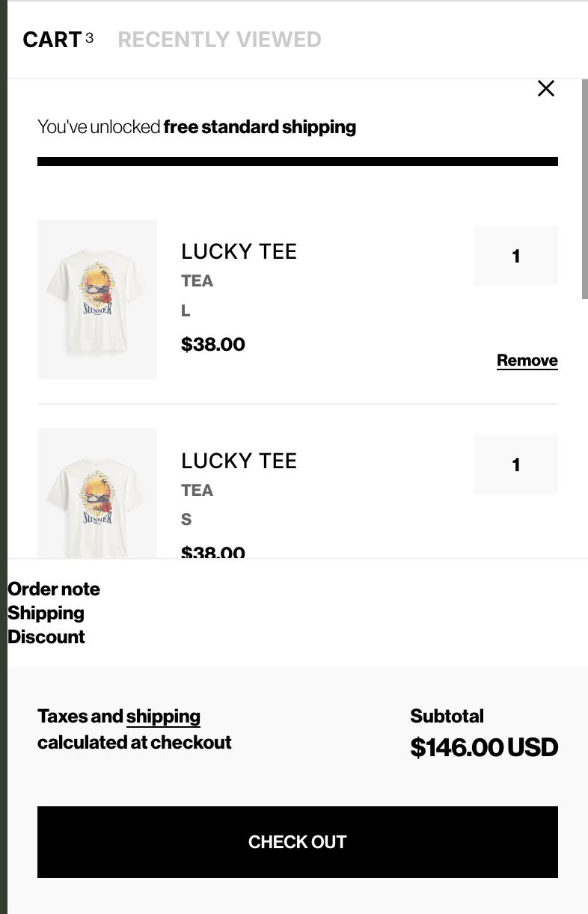Focus the quantity field of the size L tee

[x=516, y=256]
